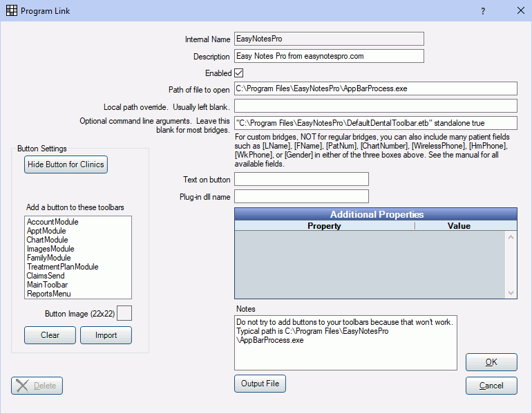The image size is (532, 414).
Task: Focus the Local path override field
Action: (x=376, y=106)
